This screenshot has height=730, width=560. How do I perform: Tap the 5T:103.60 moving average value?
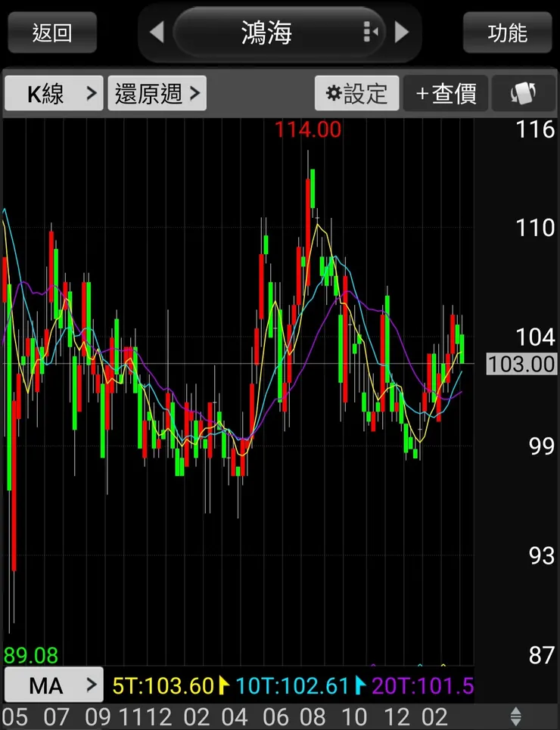tap(163, 686)
